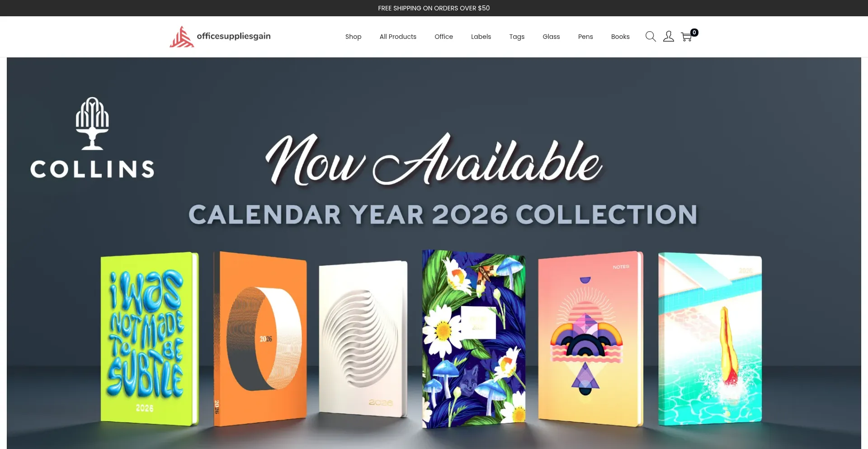Viewport: 868px width, 449px height.
Task: Go to the Pens category
Action: [x=585, y=37]
